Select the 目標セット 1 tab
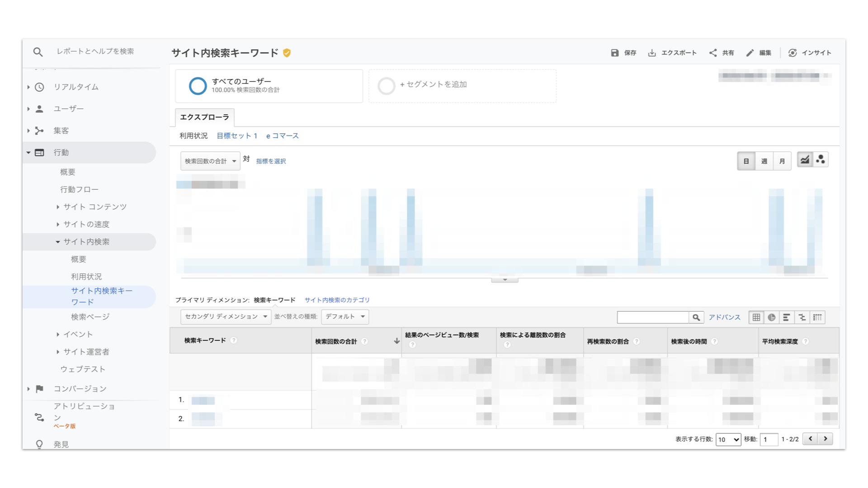The width and height of the screenshot is (868, 488). (x=237, y=136)
